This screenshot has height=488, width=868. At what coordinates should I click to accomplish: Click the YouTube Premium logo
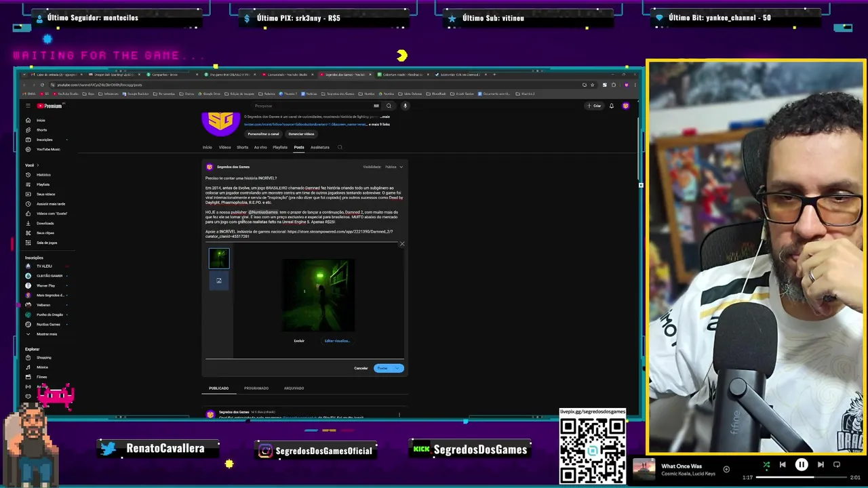click(x=49, y=106)
